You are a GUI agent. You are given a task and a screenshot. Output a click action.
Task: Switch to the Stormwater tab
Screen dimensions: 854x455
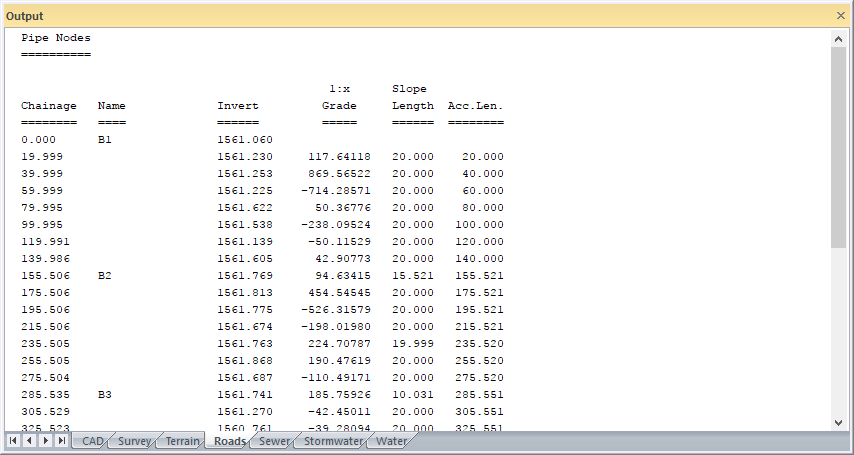(332, 441)
